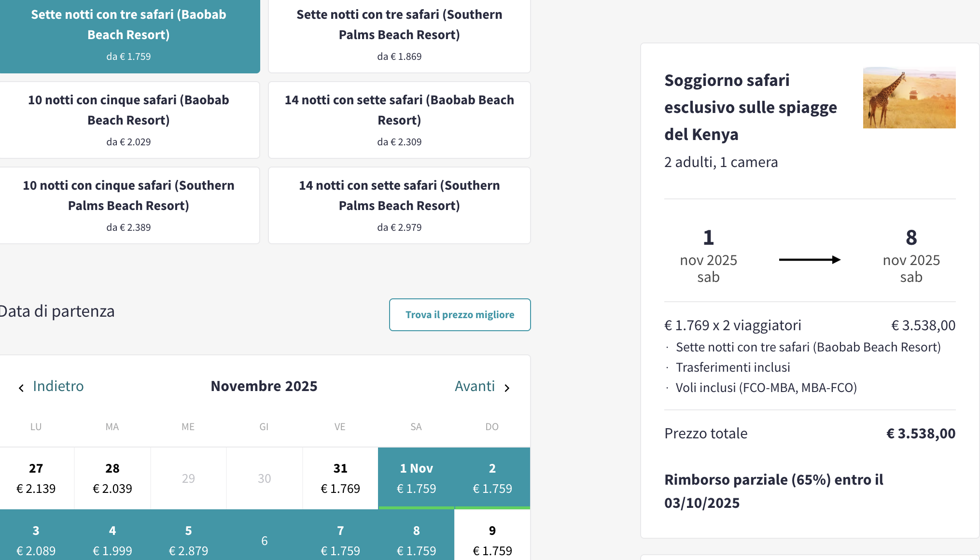Select 1 Nov departure date

pos(416,478)
